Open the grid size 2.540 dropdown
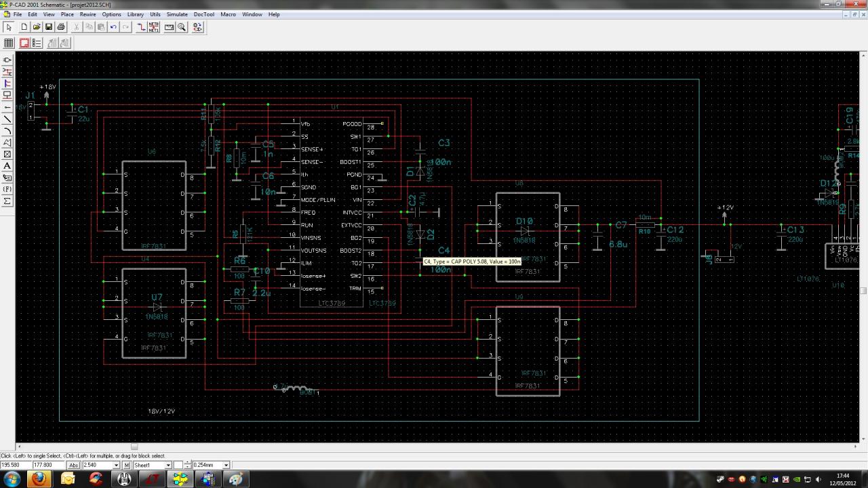This screenshot has height=488, width=868. pos(116,465)
